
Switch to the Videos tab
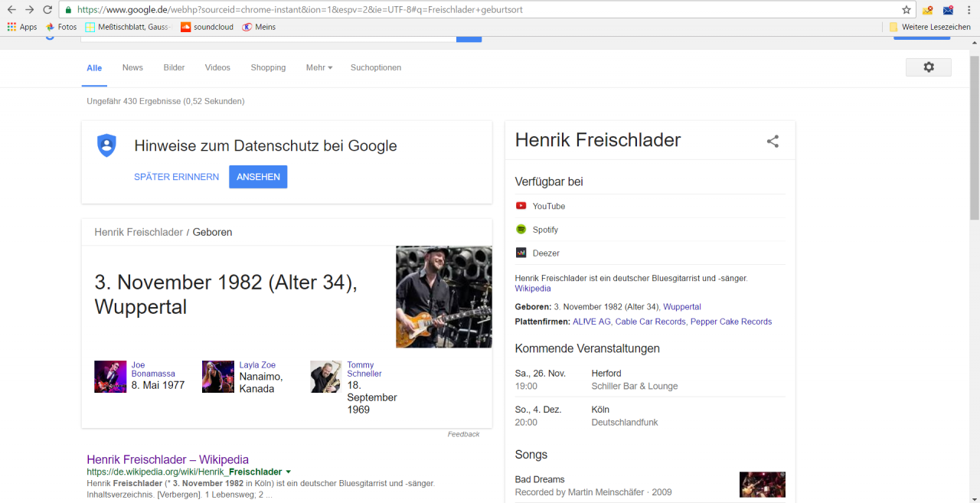(217, 67)
